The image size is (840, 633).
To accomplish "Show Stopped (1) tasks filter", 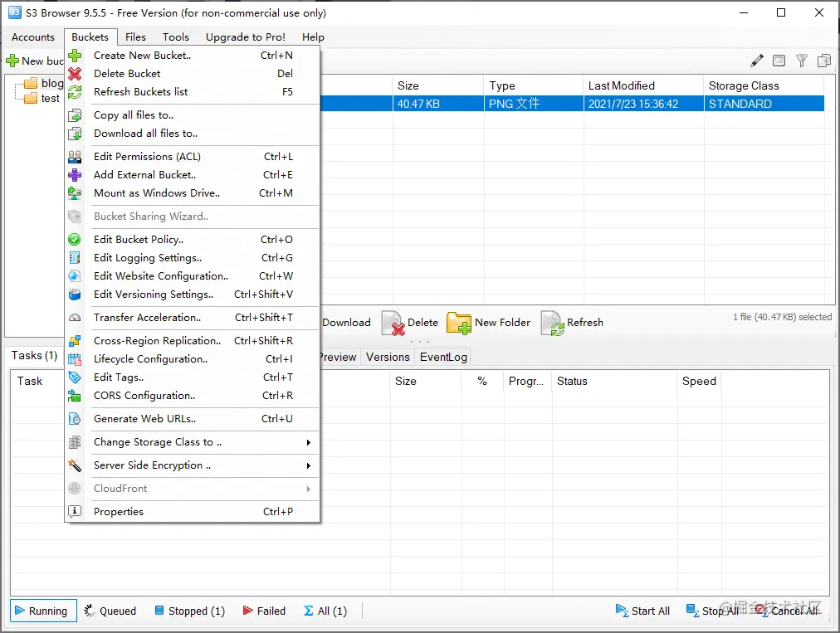I will coord(189,611).
